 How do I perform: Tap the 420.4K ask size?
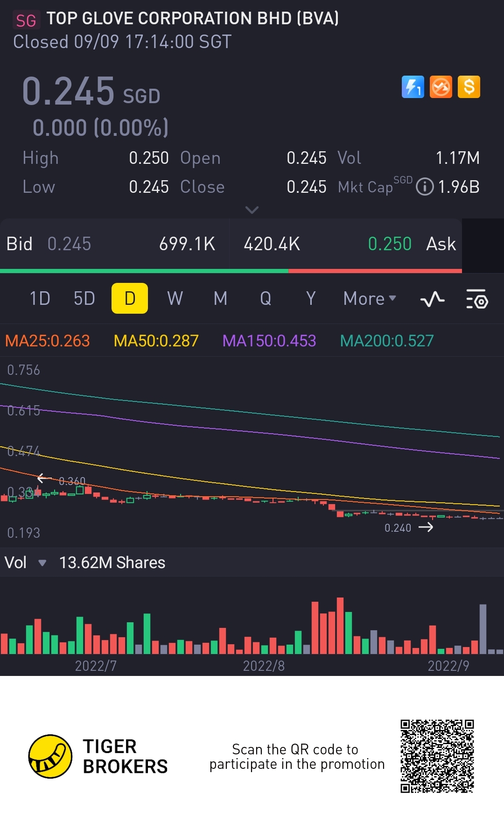(272, 244)
